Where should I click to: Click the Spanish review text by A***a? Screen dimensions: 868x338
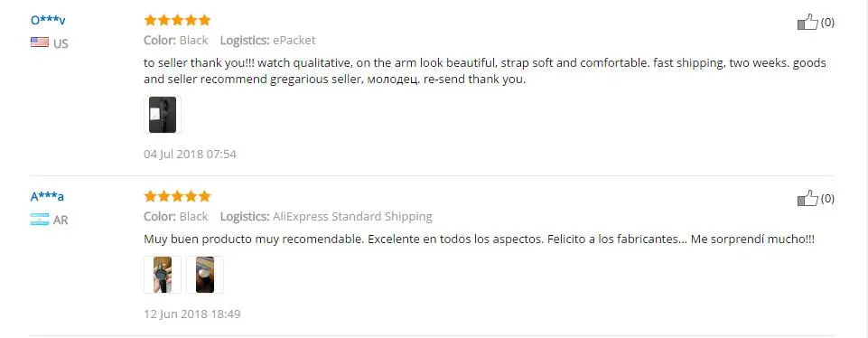(x=480, y=239)
